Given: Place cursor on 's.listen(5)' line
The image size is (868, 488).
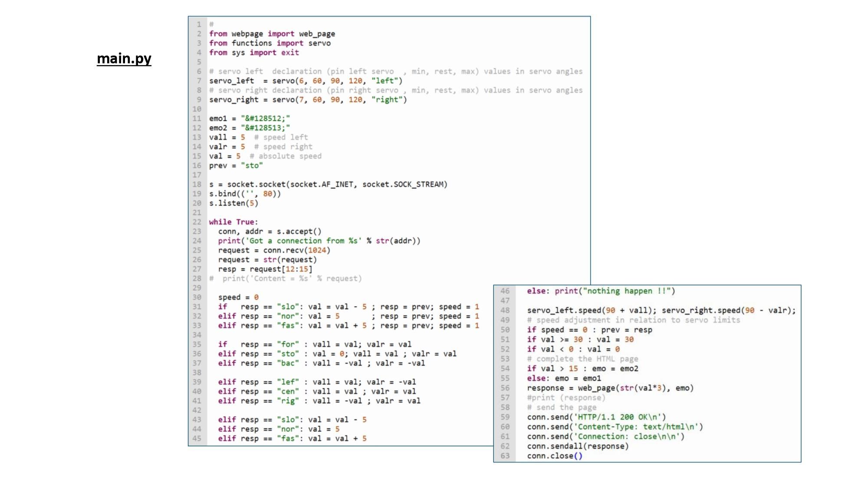Looking at the screenshot, I should click(x=233, y=203).
